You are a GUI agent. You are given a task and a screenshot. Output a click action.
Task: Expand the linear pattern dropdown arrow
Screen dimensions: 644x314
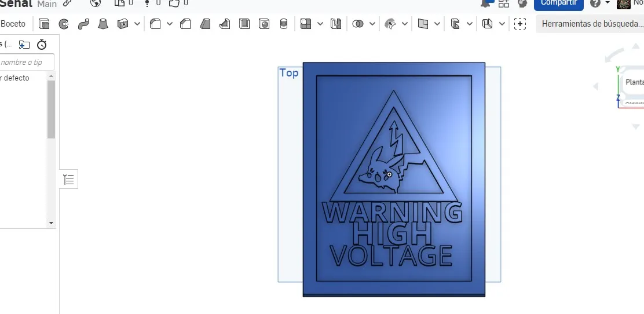pos(320,24)
